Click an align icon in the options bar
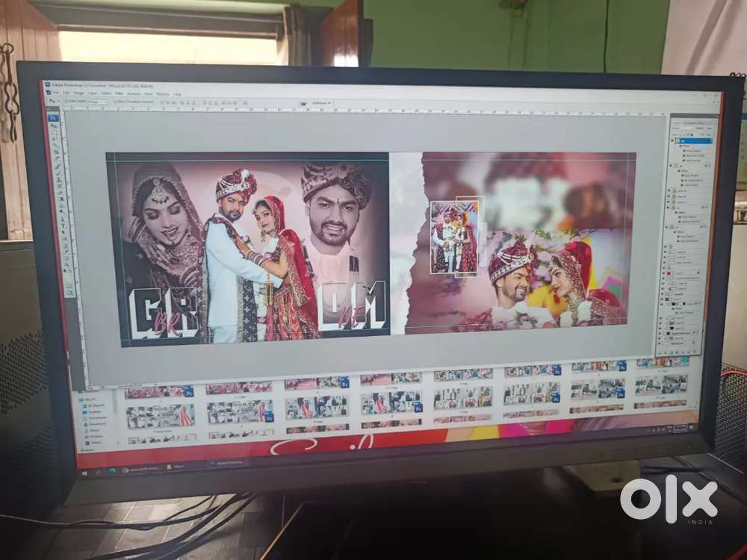 pyautogui.click(x=164, y=102)
